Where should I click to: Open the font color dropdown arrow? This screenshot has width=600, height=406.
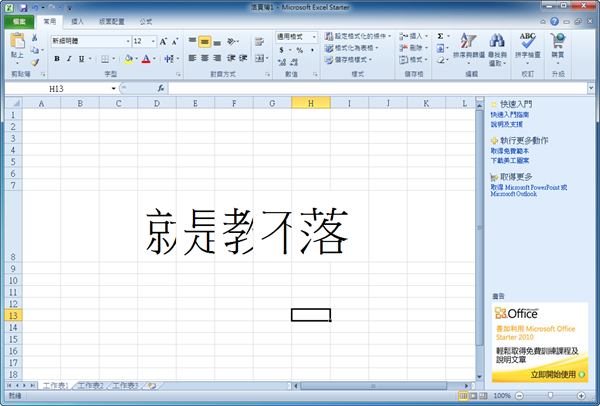click(154, 59)
